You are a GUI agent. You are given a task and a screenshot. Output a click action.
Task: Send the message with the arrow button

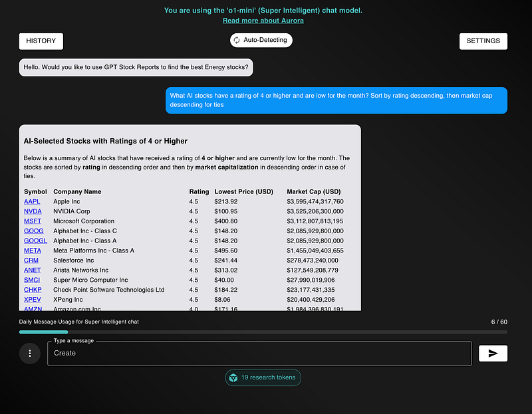(x=493, y=354)
